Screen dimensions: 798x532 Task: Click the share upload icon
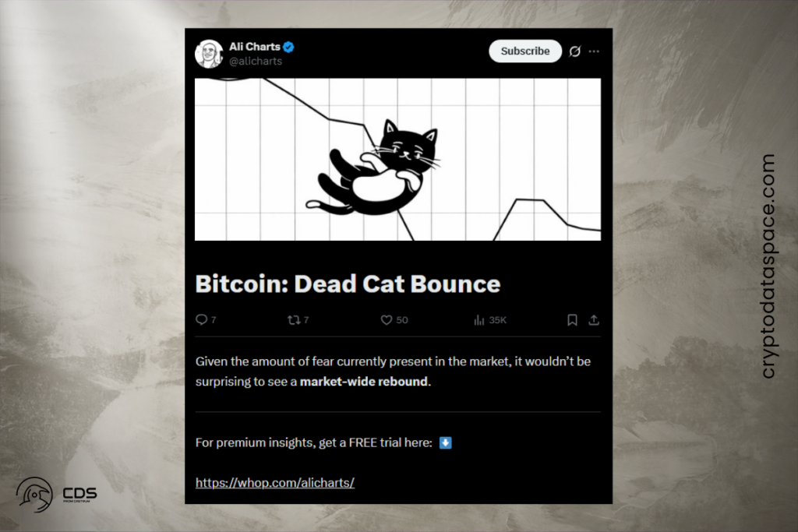[x=594, y=319]
